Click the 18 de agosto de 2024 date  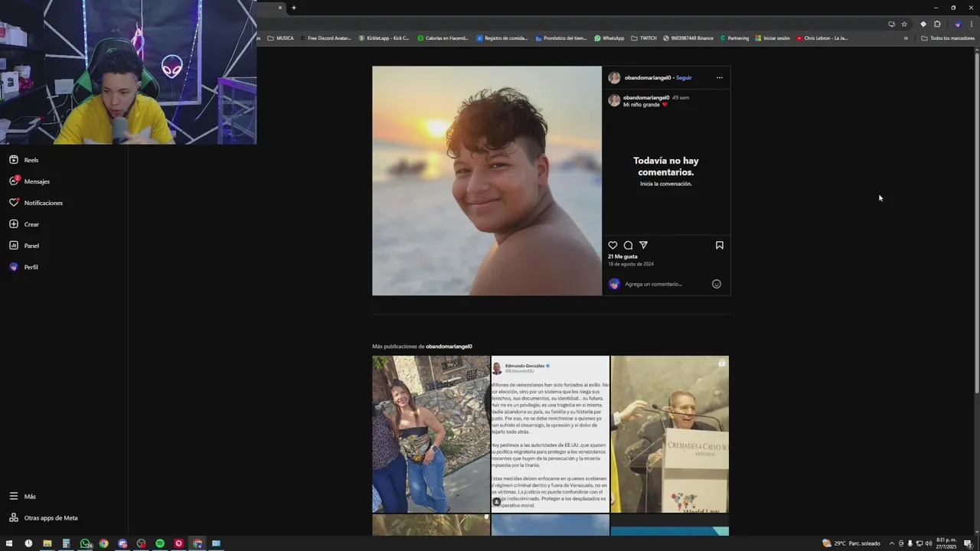(631, 264)
